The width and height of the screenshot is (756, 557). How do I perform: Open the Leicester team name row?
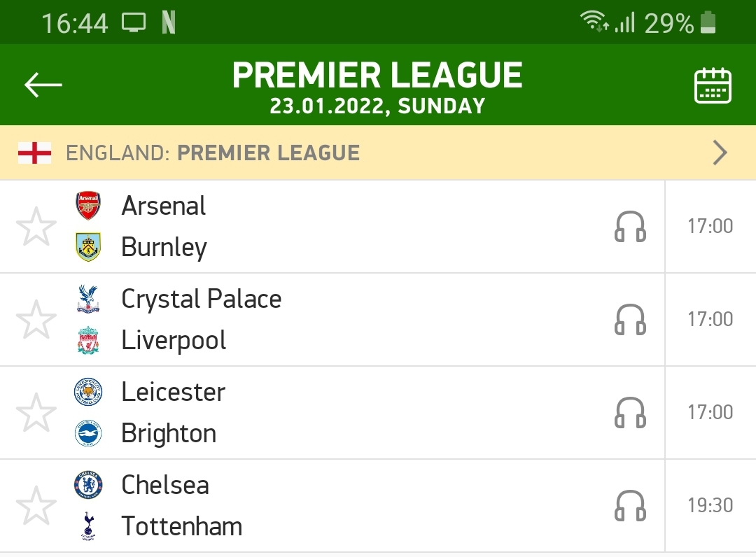174,392
